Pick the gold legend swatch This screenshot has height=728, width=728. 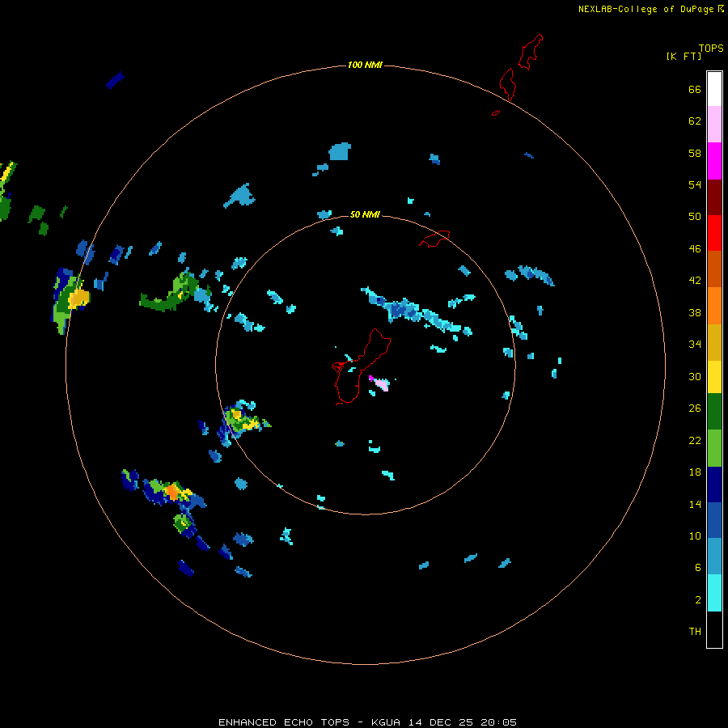[x=714, y=342]
